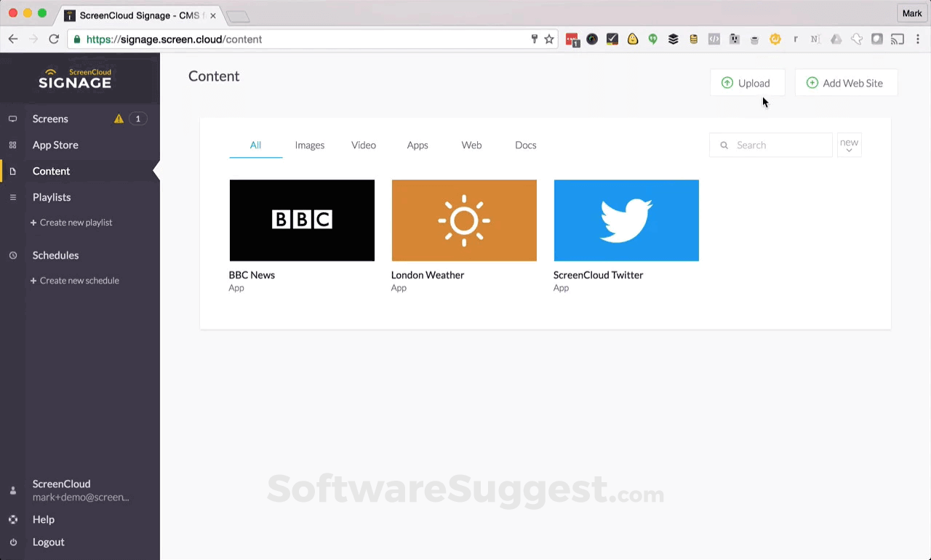This screenshot has width=931, height=560.
Task: Click the Logout power icon
Action: point(12,542)
